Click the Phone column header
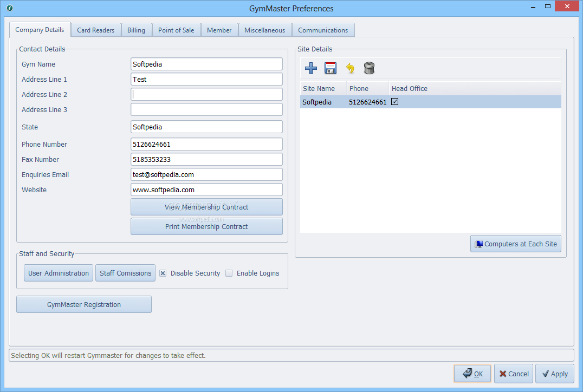Image resolution: width=583 pixels, height=392 pixels. (367, 88)
